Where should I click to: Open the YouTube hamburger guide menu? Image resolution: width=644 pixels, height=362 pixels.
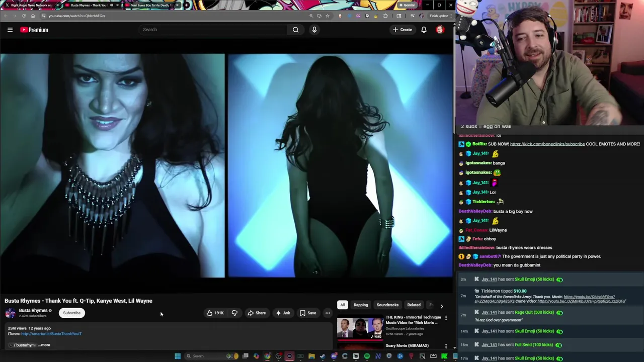(x=10, y=30)
